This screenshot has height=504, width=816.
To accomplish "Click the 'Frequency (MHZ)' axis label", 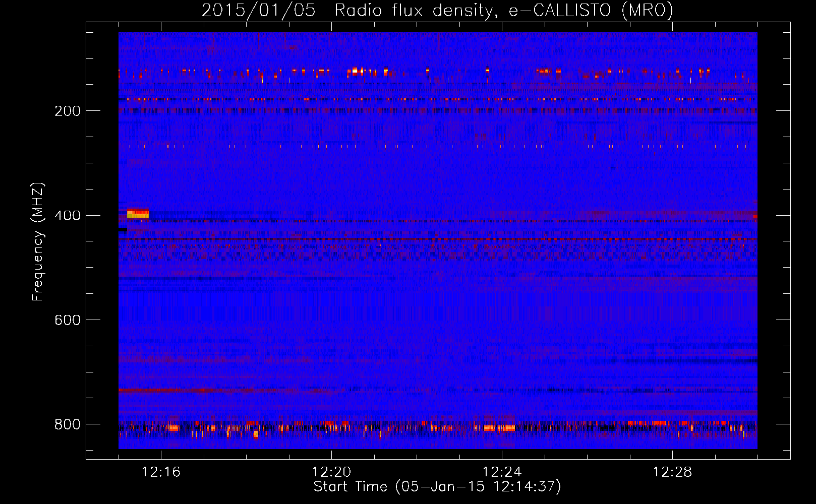I will [38, 241].
